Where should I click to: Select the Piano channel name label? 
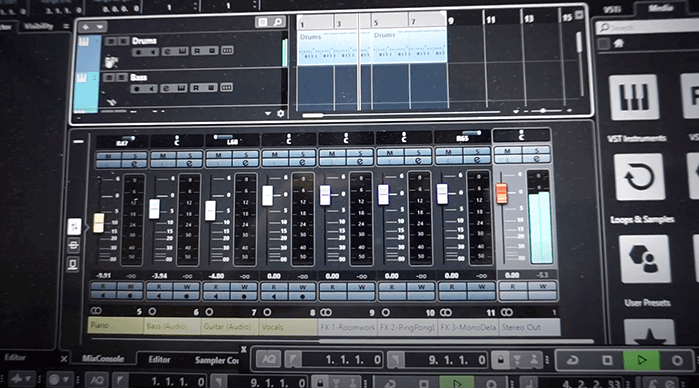pos(115,325)
